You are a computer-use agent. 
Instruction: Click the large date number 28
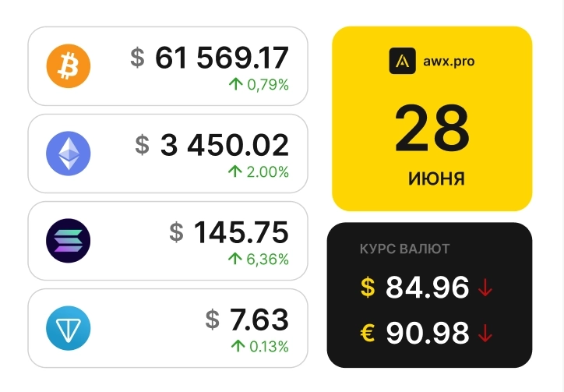432,129
